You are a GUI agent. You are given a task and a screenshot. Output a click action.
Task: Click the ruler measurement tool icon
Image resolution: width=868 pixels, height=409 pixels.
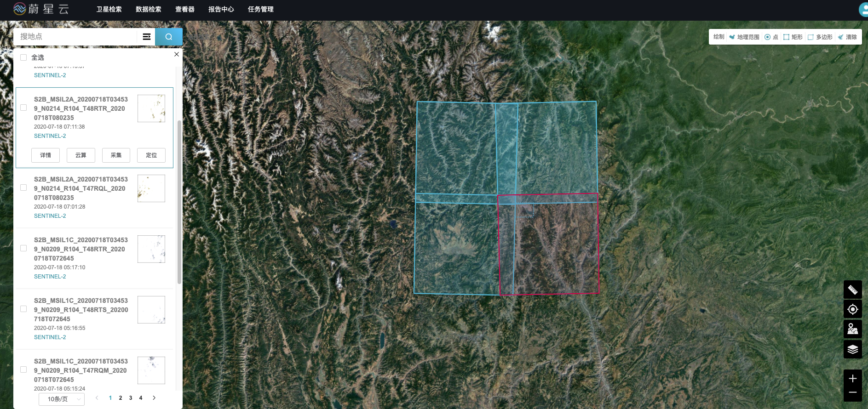tap(852, 290)
